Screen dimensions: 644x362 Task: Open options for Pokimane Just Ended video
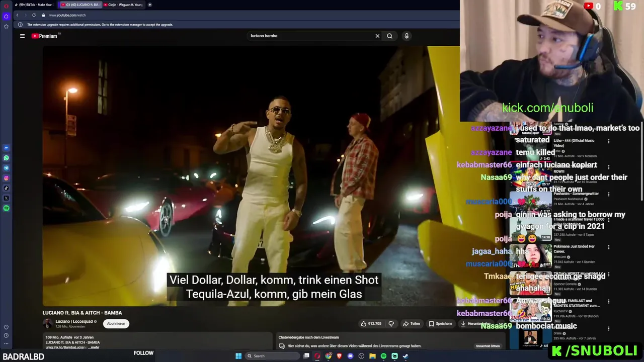click(608, 247)
